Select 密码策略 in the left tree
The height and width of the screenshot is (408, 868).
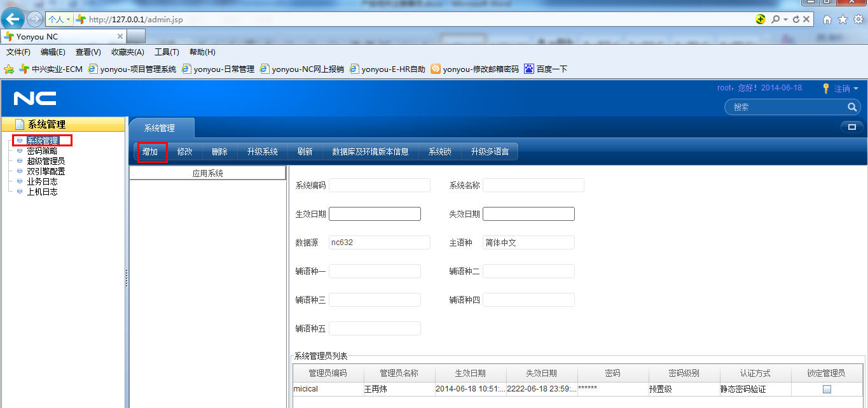pos(42,151)
